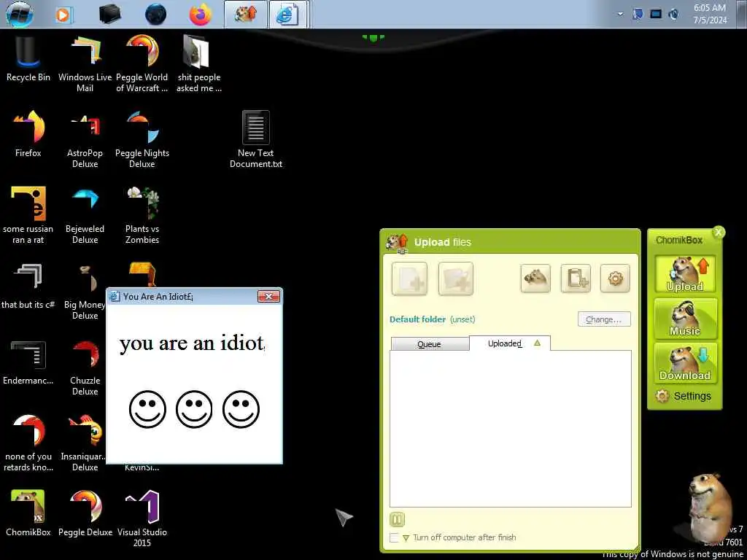Close the You Are An Idiot window

click(x=268, y=297)
